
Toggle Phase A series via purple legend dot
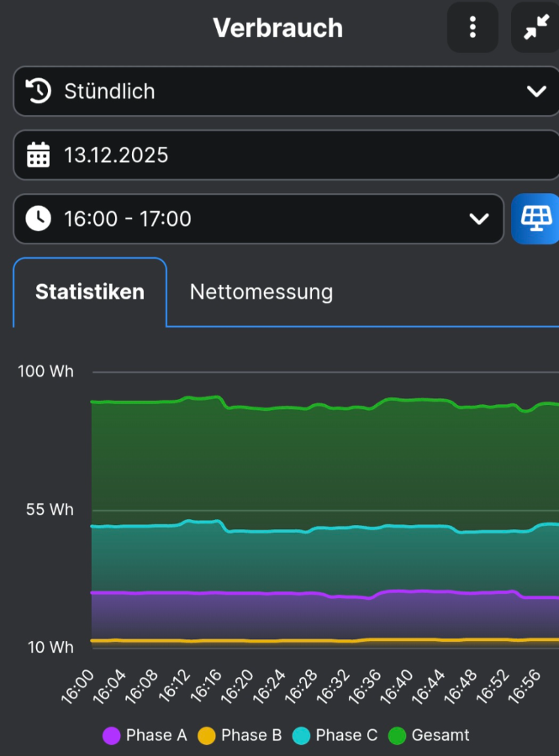tap(112, 736)
